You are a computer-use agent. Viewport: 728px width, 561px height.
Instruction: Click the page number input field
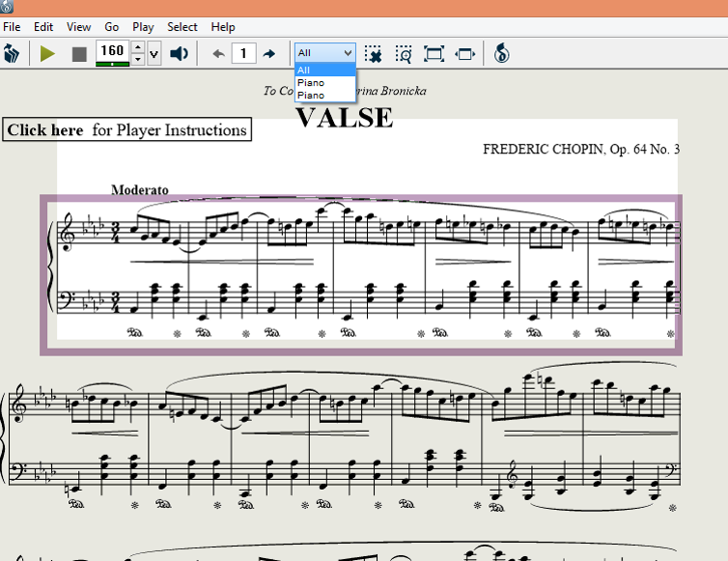point(243,53)
